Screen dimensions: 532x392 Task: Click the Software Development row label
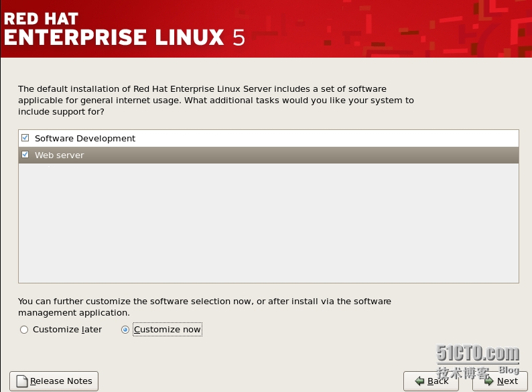pyautogui.click(x=85, y=139)
